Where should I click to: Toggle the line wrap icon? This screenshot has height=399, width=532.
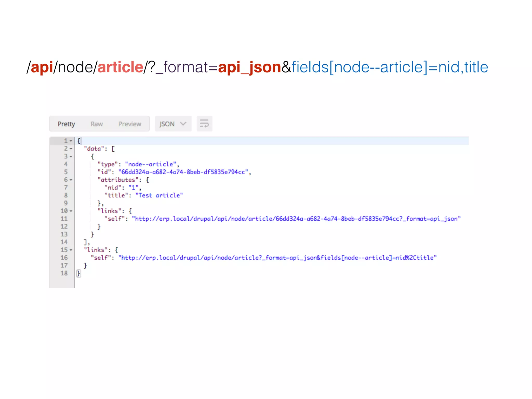pyautogui.click(x=204, y=124)
